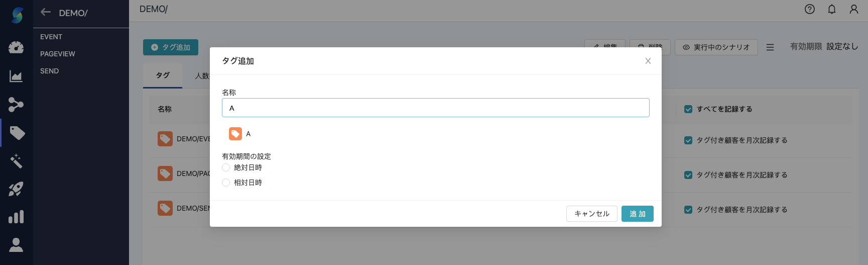Screen dimensions: 868x265
Task: Open the help question mark icon
Action: pyautogui.click(x=810, y=9)
